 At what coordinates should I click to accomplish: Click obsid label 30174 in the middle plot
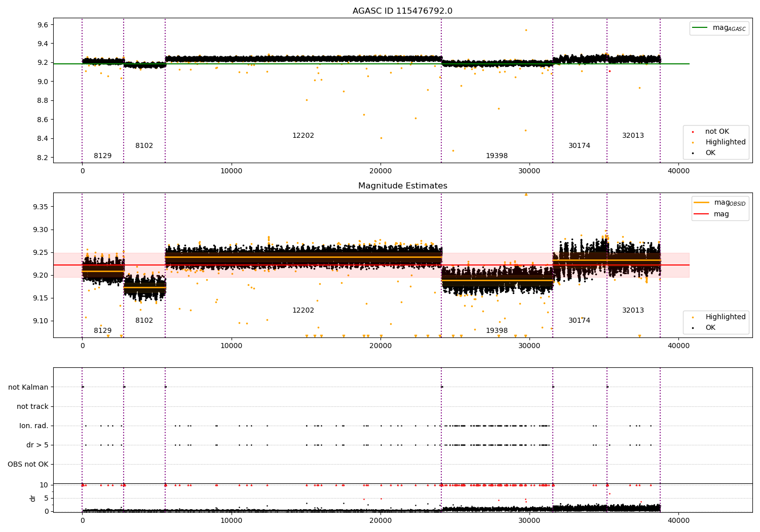579,321
